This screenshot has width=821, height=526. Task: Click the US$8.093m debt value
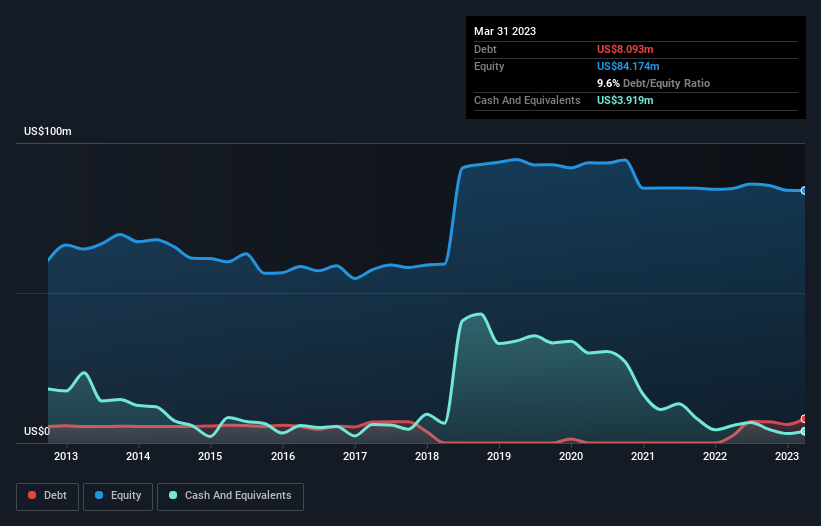pyautogui.click(x=625, y=49)
